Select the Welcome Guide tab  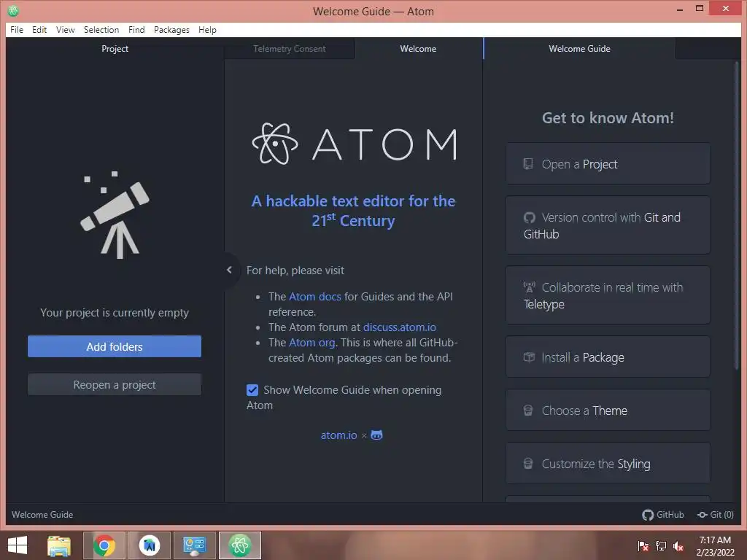(x=579, y=49)
